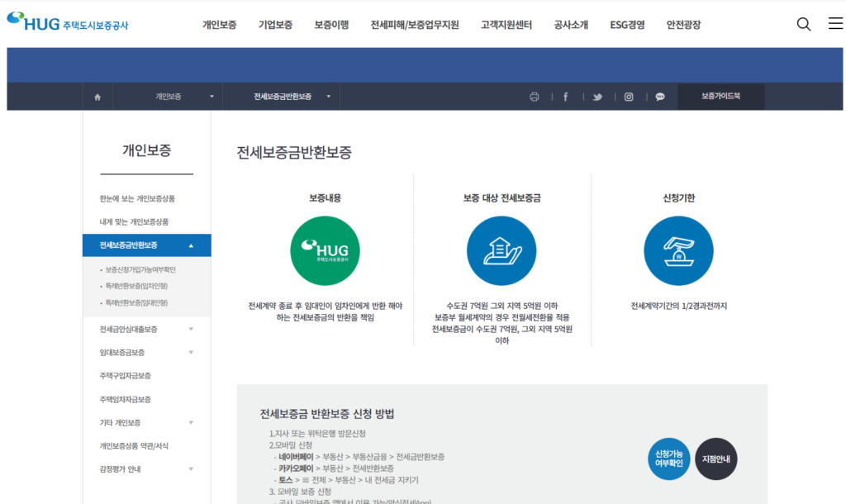Click the 보증가이드북 button
The width and height of the screenshot is (846, 504).
[x=720, y=97]
